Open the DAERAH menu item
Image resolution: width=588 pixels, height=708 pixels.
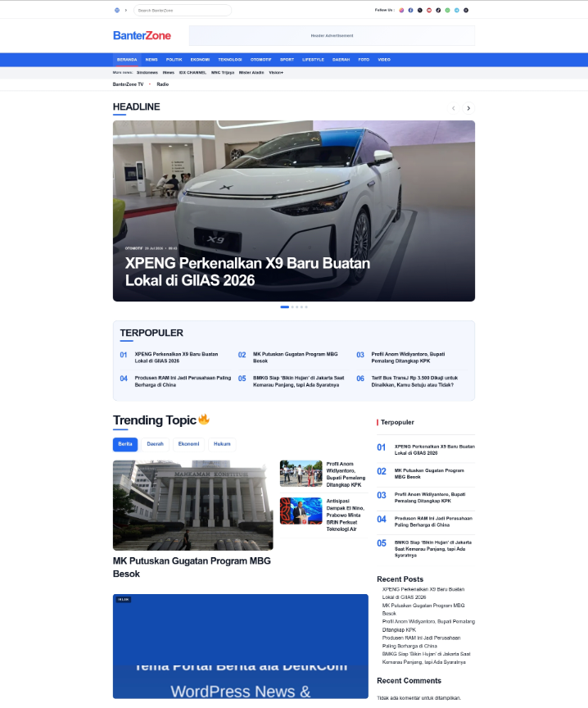[341, 60]
